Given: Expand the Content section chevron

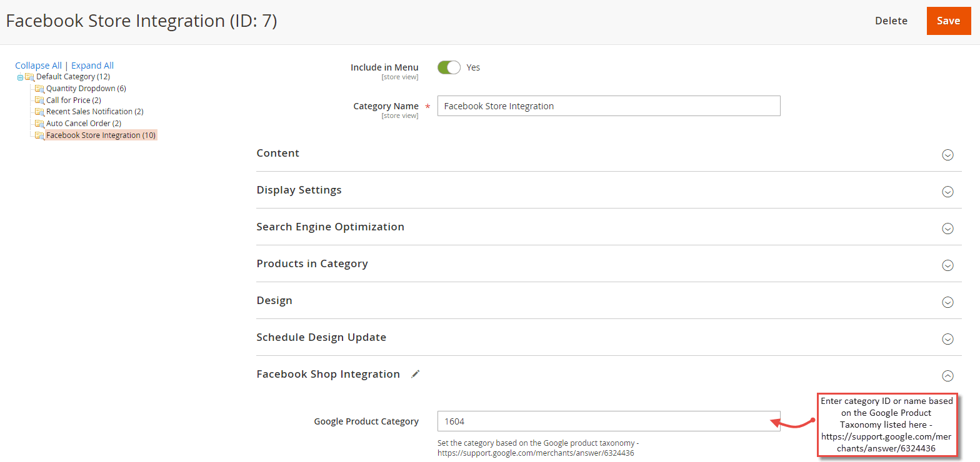Looking at the screenshot, I should tap(947, 155).
